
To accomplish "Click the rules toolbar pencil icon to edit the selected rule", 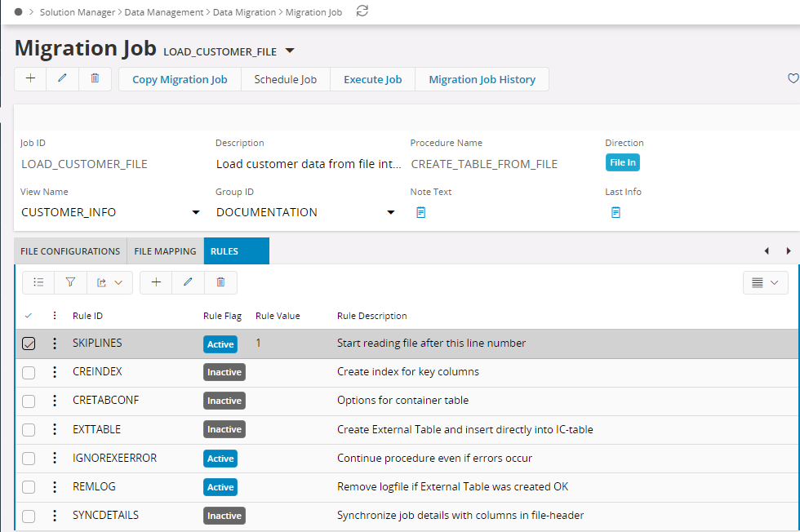I will tap(188, 282).
